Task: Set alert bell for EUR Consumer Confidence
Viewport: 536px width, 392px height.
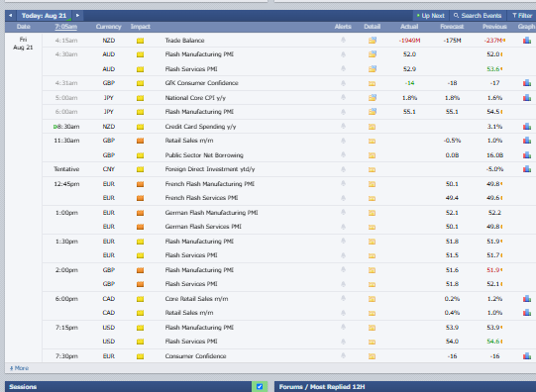Action: (343, 356)
